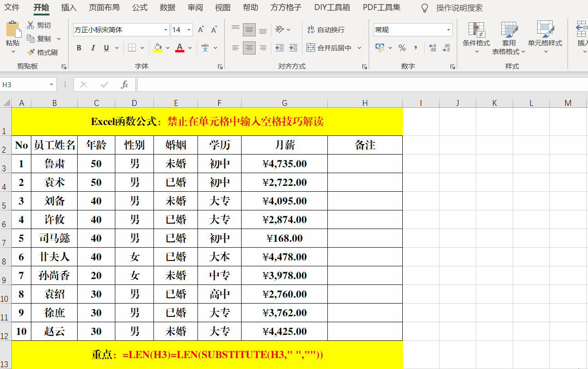Open the 方方格子 add-in tab

[x=286, y=8]
